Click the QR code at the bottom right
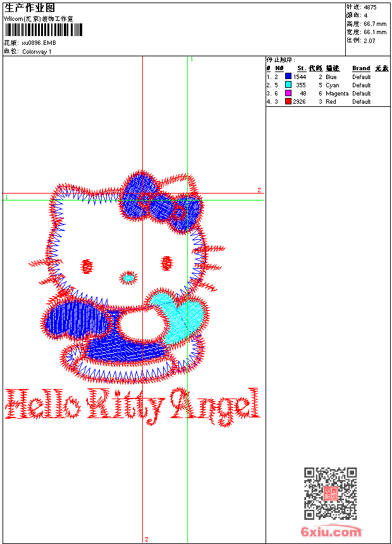Viewport: 392px width, 544px height. pyautogui.click(x=330, y=493)
